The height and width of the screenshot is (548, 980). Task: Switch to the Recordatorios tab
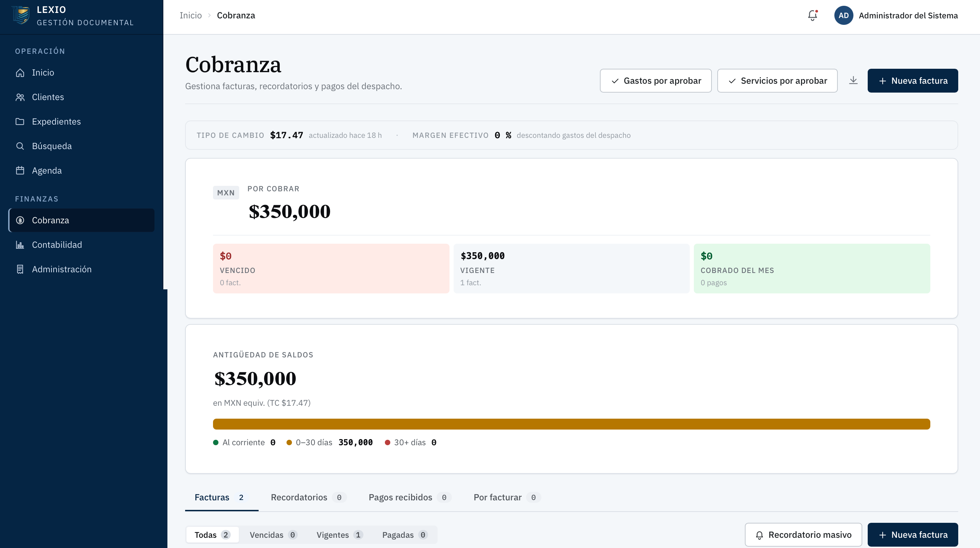click(308, 497)
